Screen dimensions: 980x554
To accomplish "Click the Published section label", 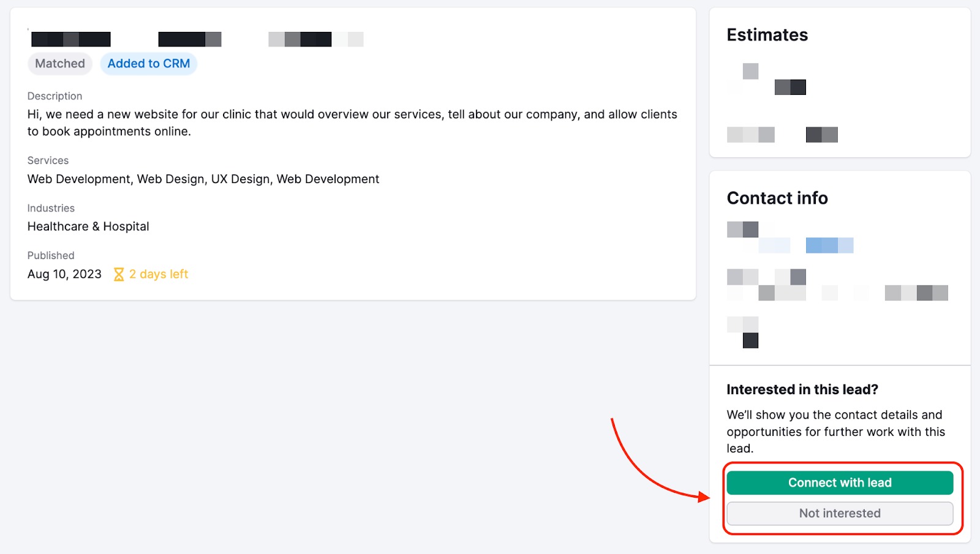I will pyautogui.click(x=51, y=255).
